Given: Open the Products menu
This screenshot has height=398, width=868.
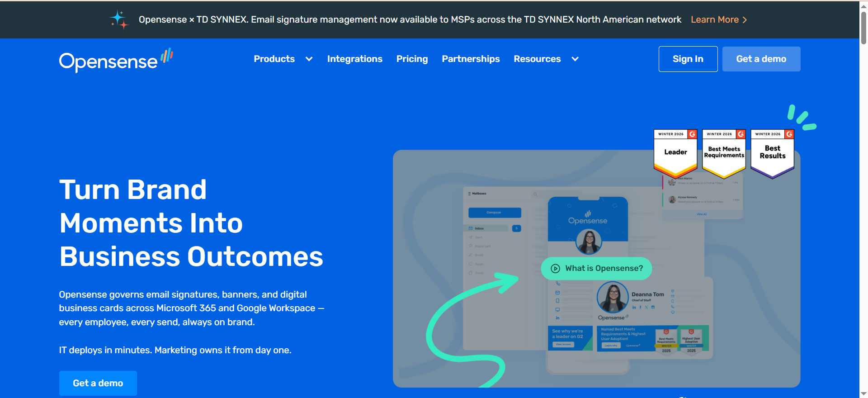Looking at the screenshot, I should click(x=274, y=59).
